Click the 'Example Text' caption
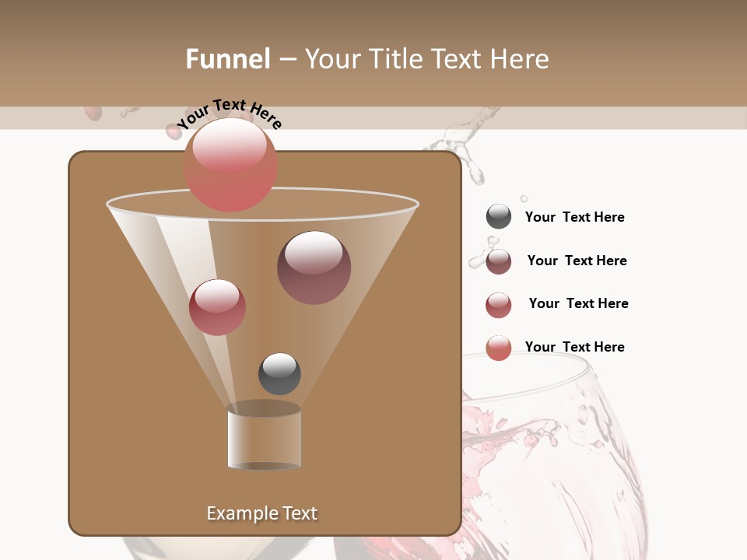 tap(262, 513)
